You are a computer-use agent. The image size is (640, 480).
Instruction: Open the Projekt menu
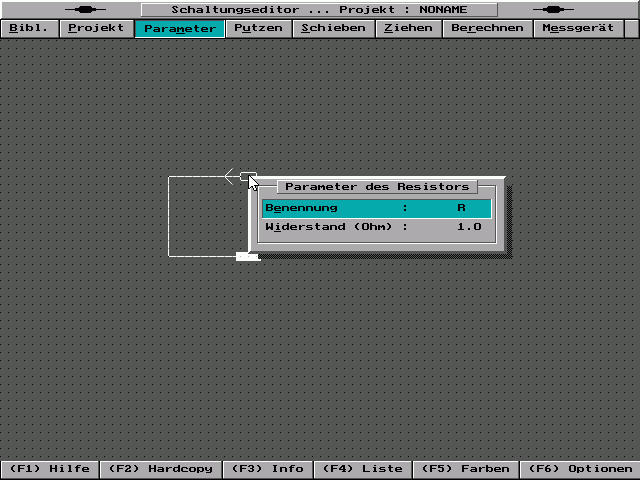tap(96, 28)
